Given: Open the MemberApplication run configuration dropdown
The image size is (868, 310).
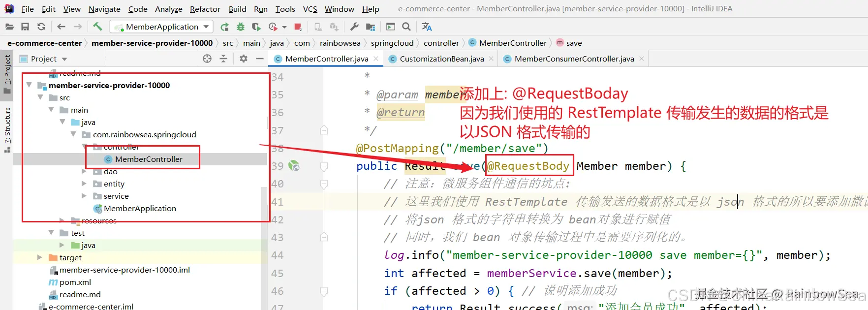Looking at the screenshot, I should [162, 27].
